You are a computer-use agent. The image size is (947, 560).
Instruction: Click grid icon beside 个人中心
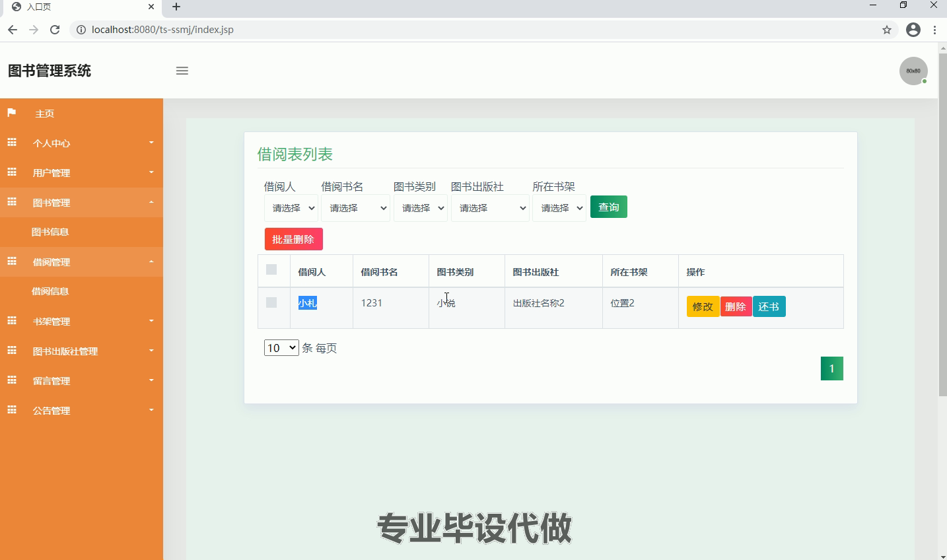coord(12,143)
